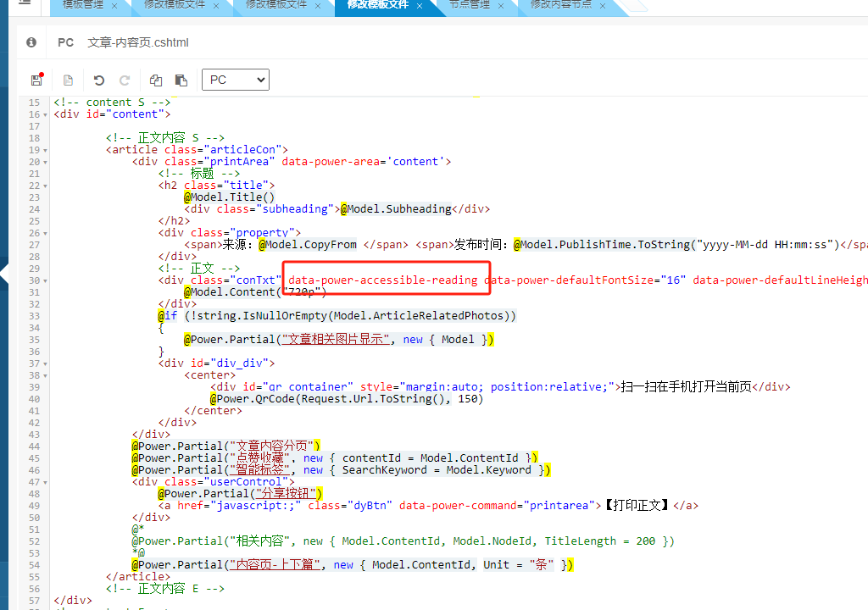
Task: Fold the code block at line 16
Action: 45,114
